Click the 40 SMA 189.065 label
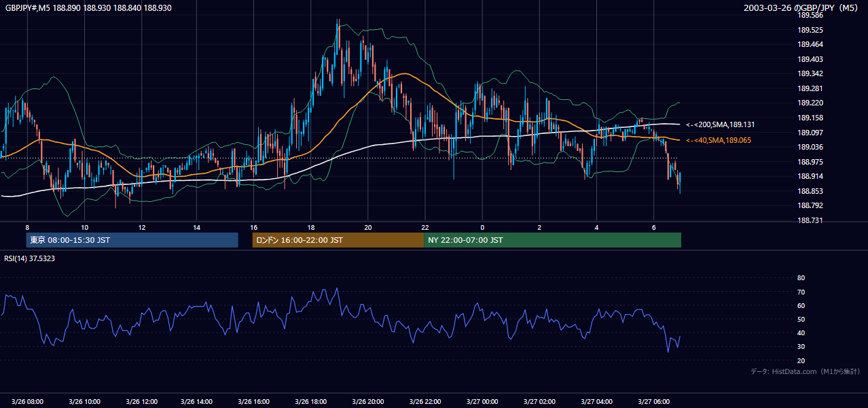Image resolution: width=868 pixels, height=408 pixels. pos(720,140)
